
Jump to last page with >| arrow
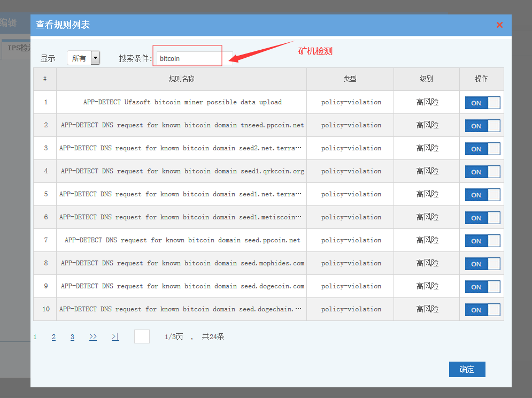(115, 337)
